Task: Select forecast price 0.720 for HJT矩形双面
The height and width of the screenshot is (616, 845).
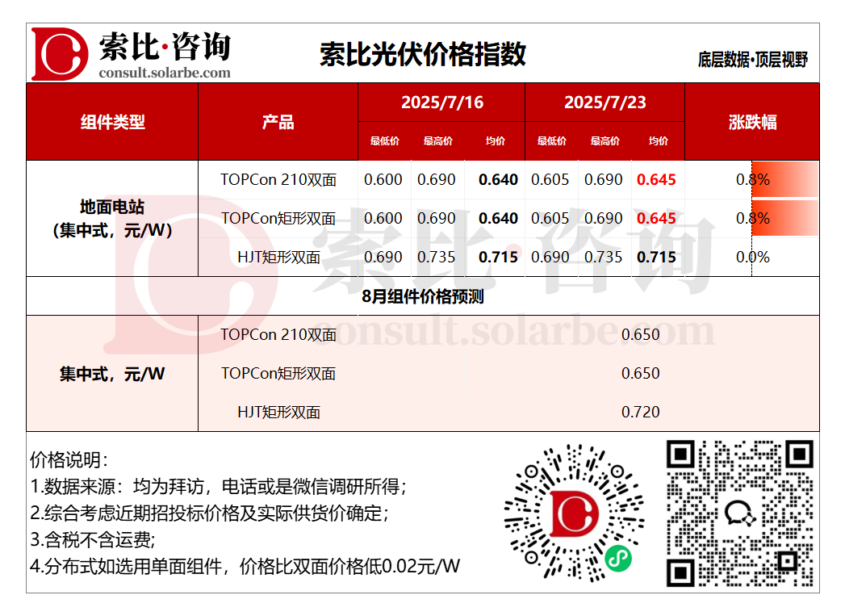Action: coord(640,413)
